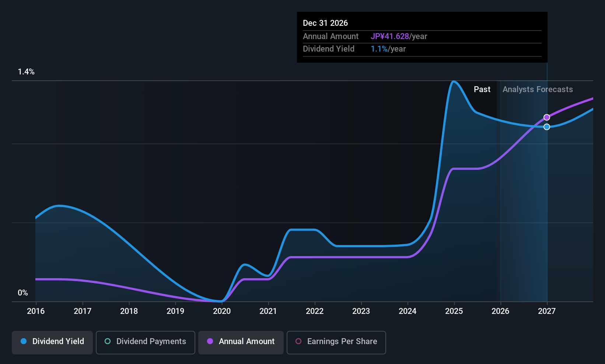Select the blue data point marker at 2027
The height and width of the screenshot is (364, 605).
pos(547,127)
